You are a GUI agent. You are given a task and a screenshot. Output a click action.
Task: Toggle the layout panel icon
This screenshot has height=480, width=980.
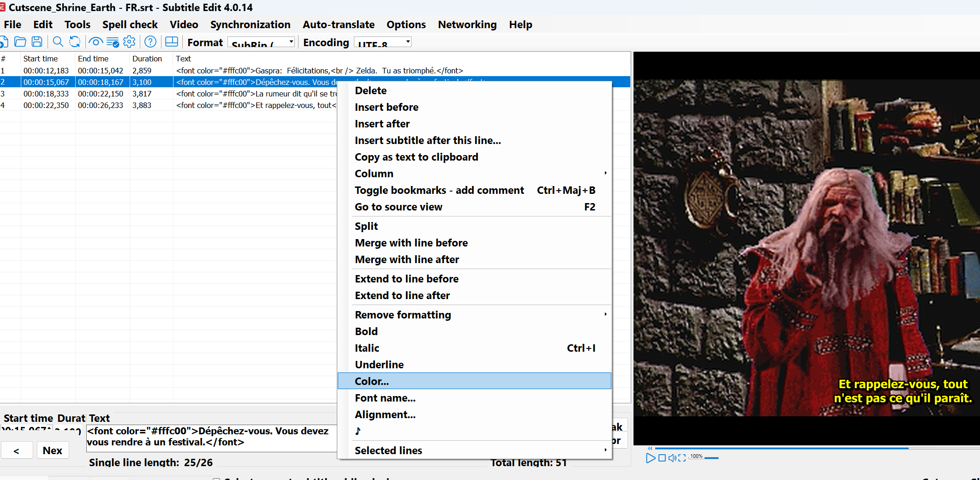pyautogui.click(x=172, y=42)
